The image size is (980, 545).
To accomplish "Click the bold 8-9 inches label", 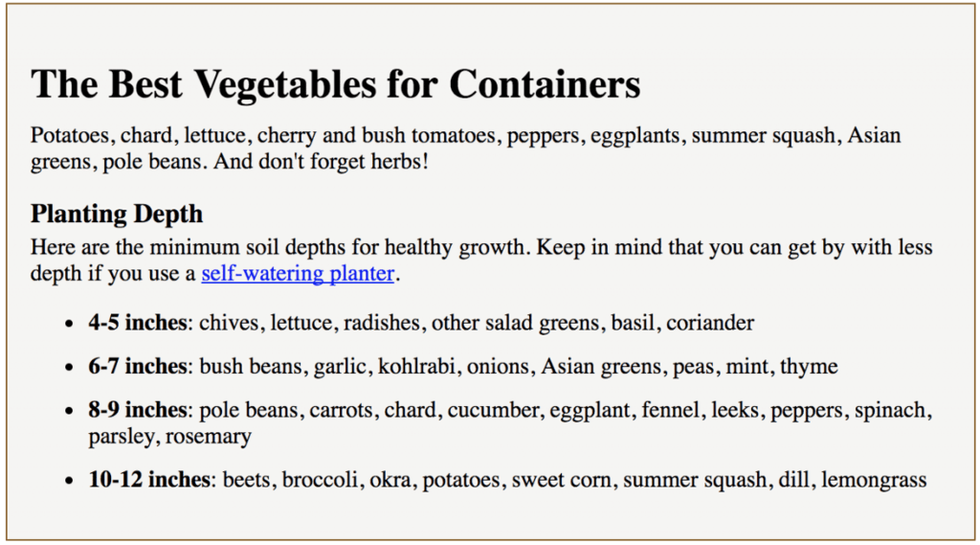I will [x=138, y=411].
